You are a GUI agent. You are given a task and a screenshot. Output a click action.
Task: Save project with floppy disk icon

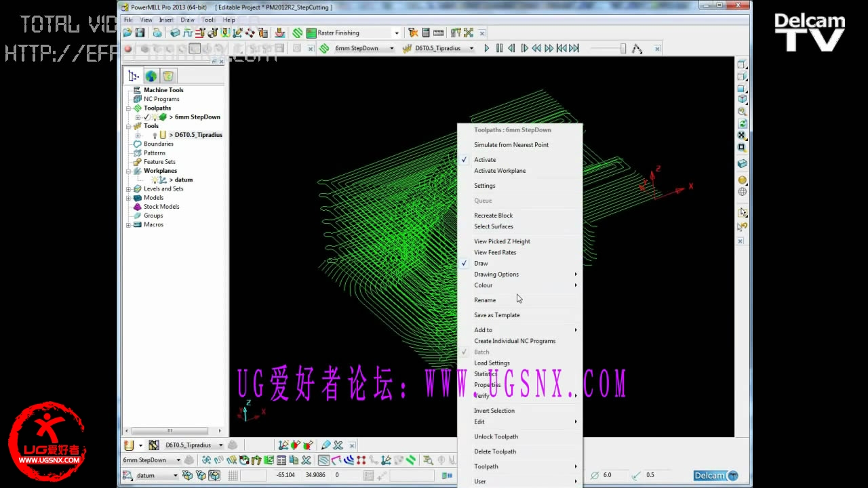pos(140,33)
